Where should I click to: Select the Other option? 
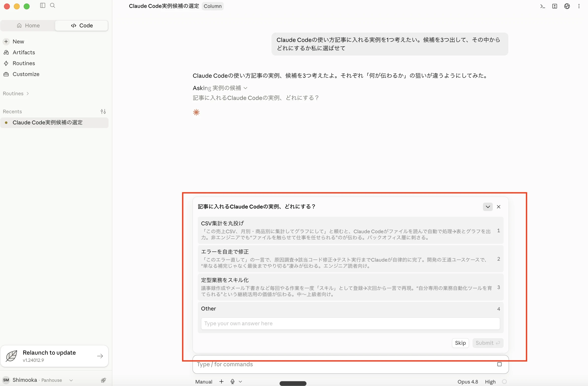[x=350, y=309]
